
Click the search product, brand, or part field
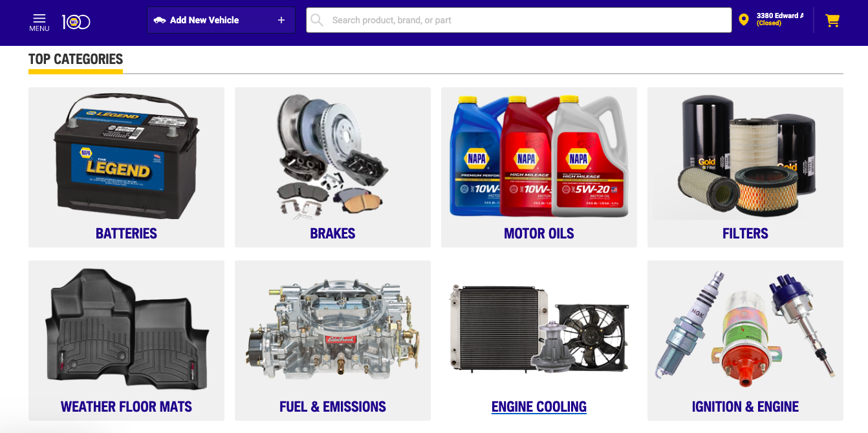pos(519,20)
